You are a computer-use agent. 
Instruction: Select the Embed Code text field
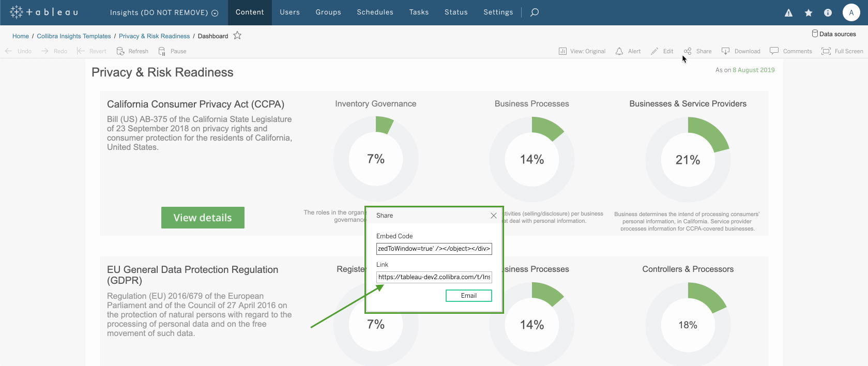tap(434, 249)
